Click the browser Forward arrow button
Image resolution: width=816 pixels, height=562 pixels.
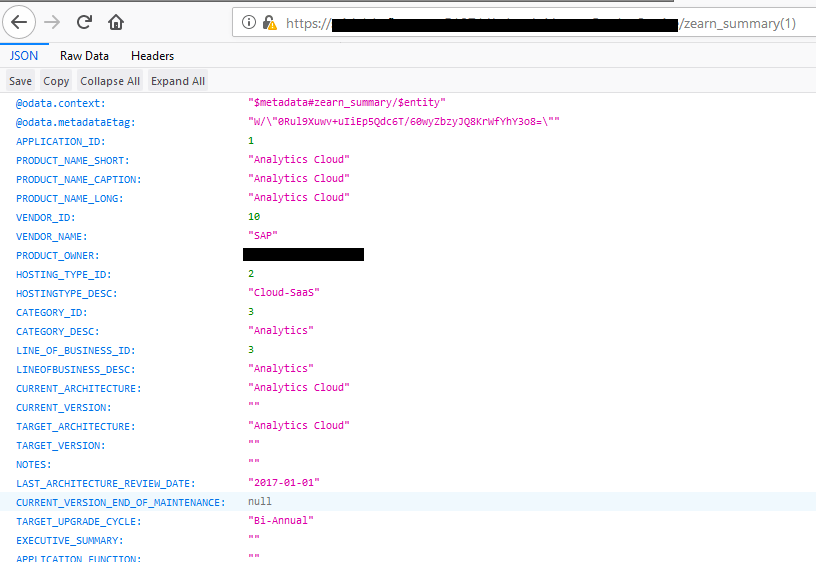(52, 22)
